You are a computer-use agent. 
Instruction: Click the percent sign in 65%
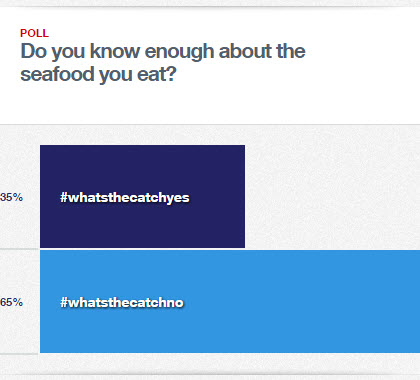point(18,302)
